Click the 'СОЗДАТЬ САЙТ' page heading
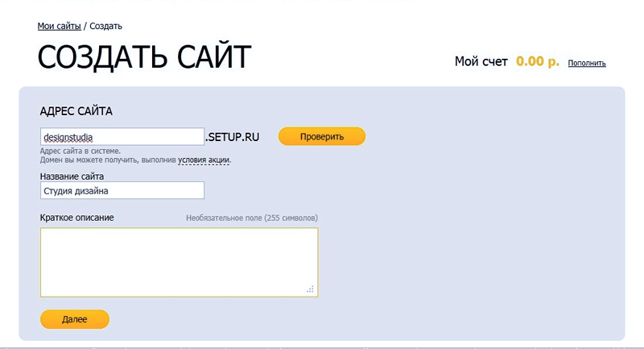644x349 pixels. 144,58
